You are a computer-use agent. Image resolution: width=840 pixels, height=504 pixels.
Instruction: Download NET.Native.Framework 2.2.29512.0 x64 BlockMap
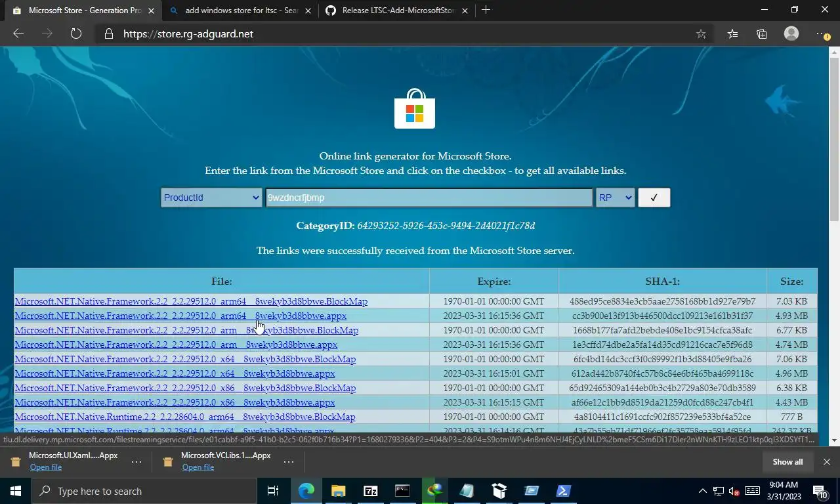point(185,359)
